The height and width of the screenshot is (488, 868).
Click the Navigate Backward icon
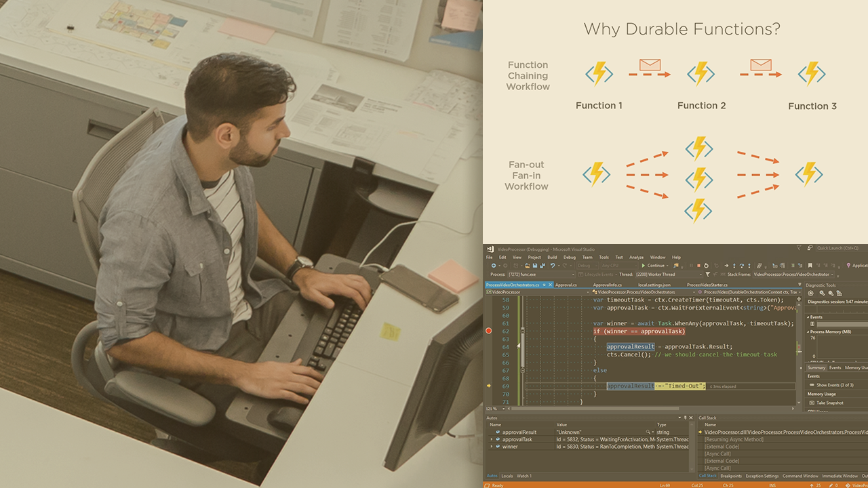click(494, 266)
